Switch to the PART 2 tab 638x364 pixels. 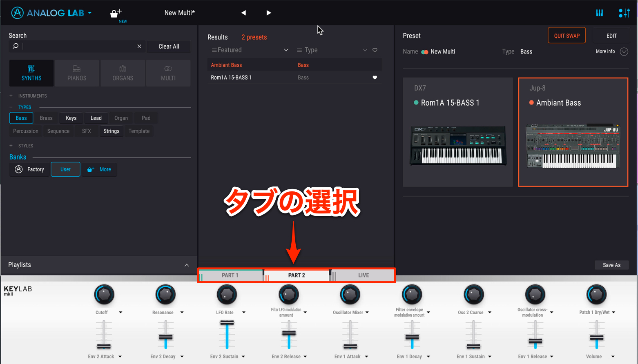coord(297,275)
